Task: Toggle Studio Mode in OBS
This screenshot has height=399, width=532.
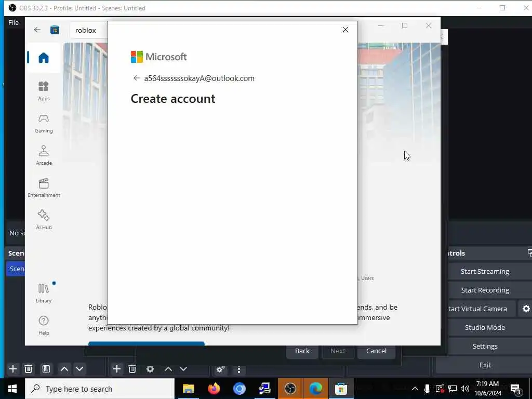Action: 485,327
